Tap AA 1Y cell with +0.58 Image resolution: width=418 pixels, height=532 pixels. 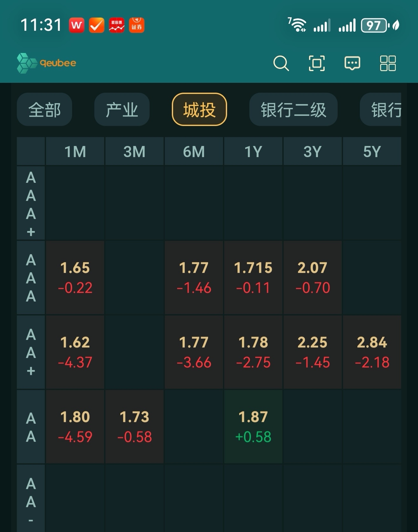pyautogui.click(x=253, y=427)
